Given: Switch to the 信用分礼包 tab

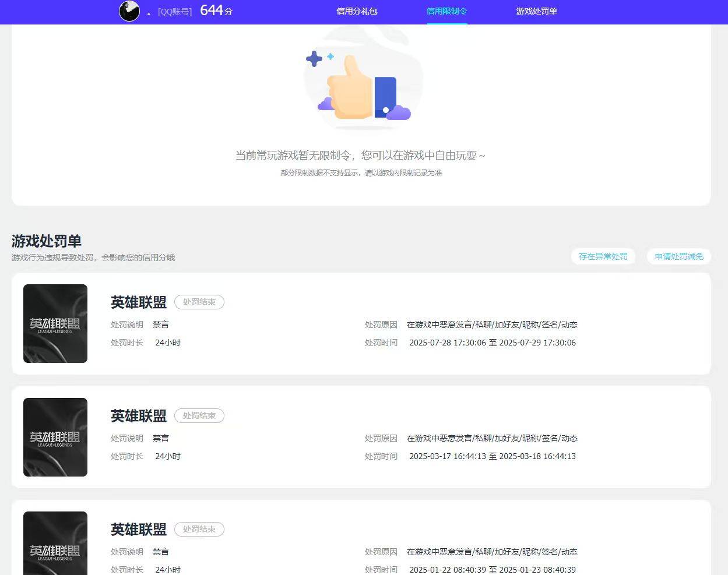Looking at the screenshot, I should pos(356,11).
